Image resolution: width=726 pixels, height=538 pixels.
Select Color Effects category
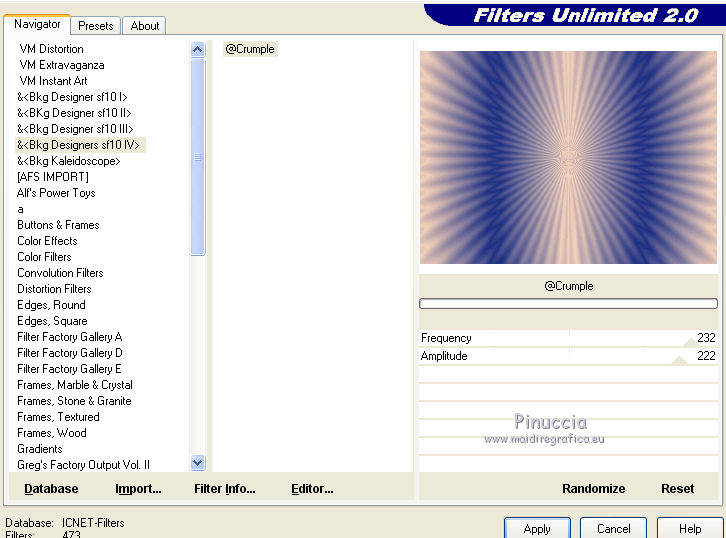(x=47, y=241)
